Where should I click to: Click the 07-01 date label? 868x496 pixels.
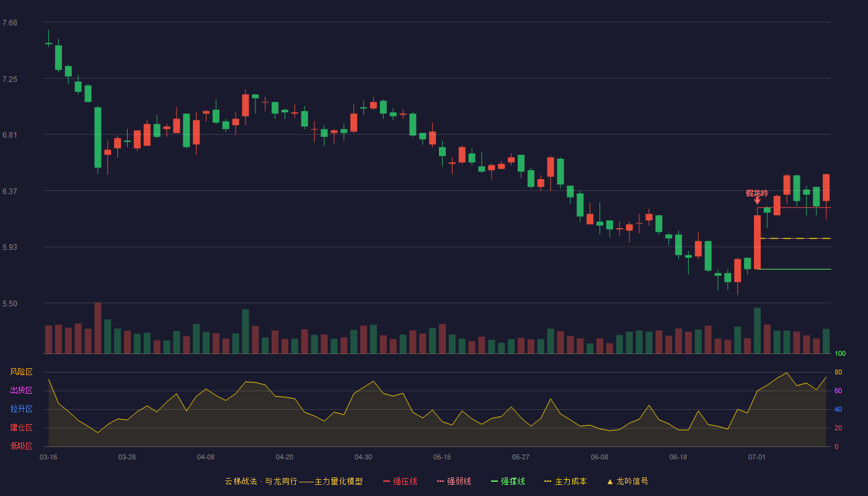pos(757,457)
